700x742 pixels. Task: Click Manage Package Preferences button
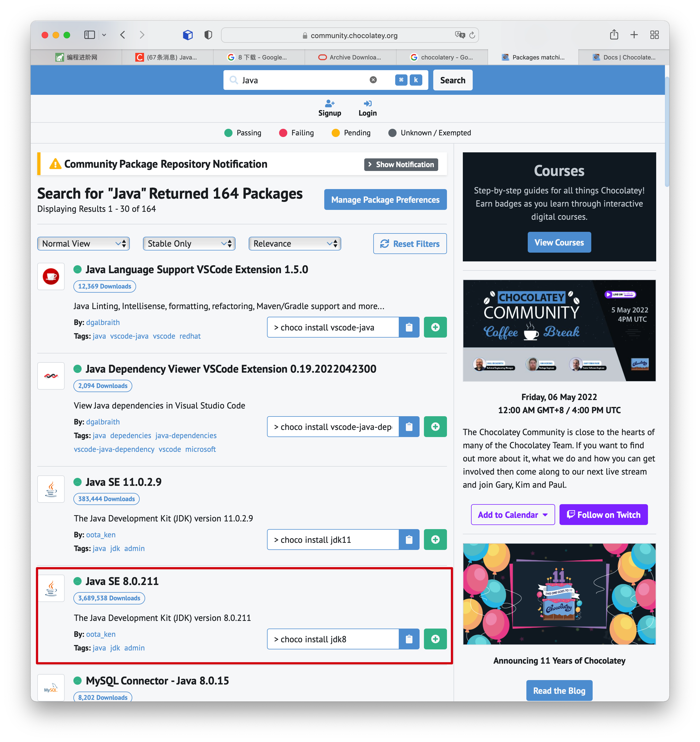pos(385,200)
